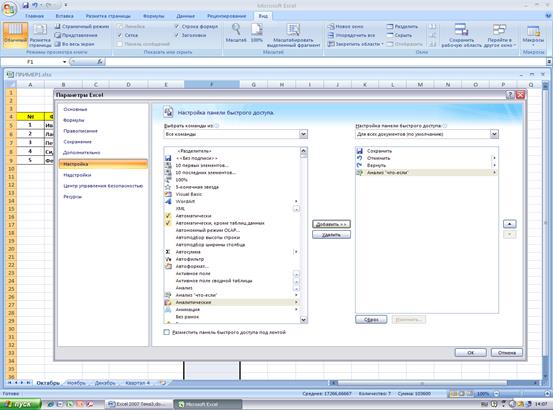This screenshot has width=553, height=410.
Task: Click the fx insert function icon
Action: (x=100, y=62)
